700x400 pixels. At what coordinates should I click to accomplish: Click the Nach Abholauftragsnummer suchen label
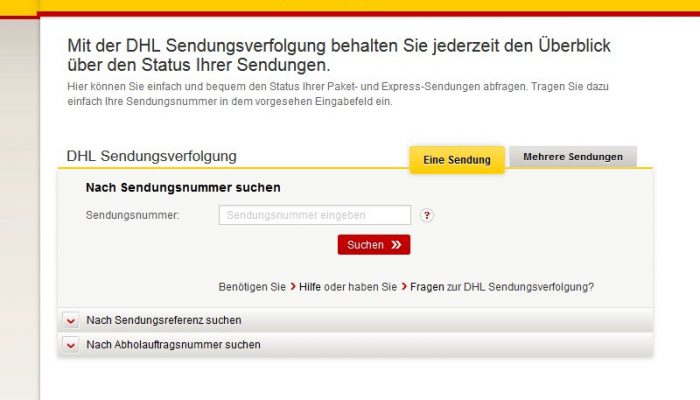click(173, 345)
